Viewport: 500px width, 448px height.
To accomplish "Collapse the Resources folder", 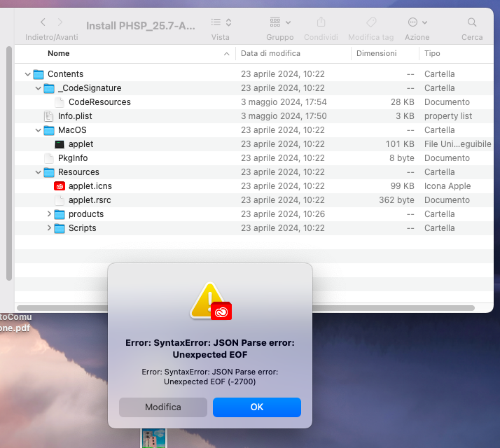I will tap(39, 172).
